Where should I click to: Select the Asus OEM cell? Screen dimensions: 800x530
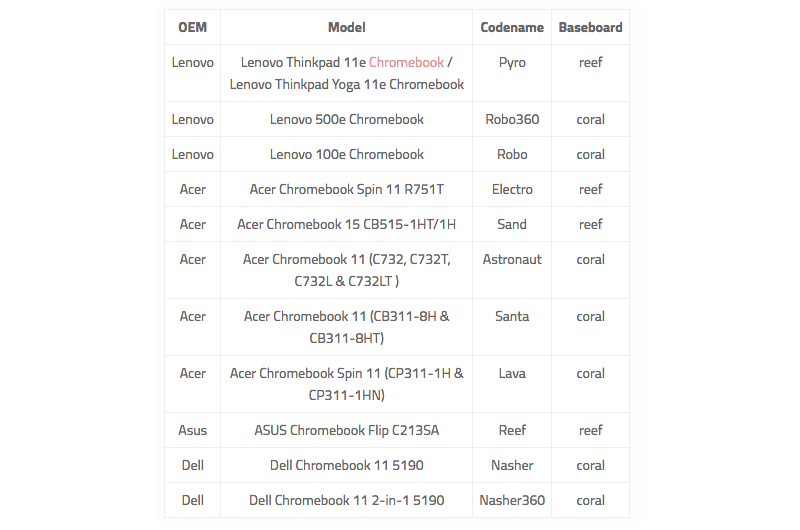click(192, 430)
